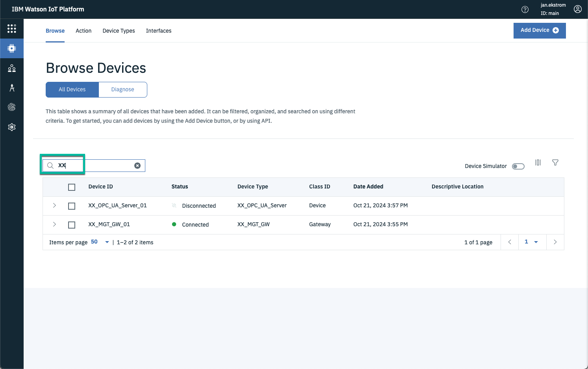The image size is (588, 369).
Task: Click the 1–2 of 2 items text
Action: [x=135, y=242]
